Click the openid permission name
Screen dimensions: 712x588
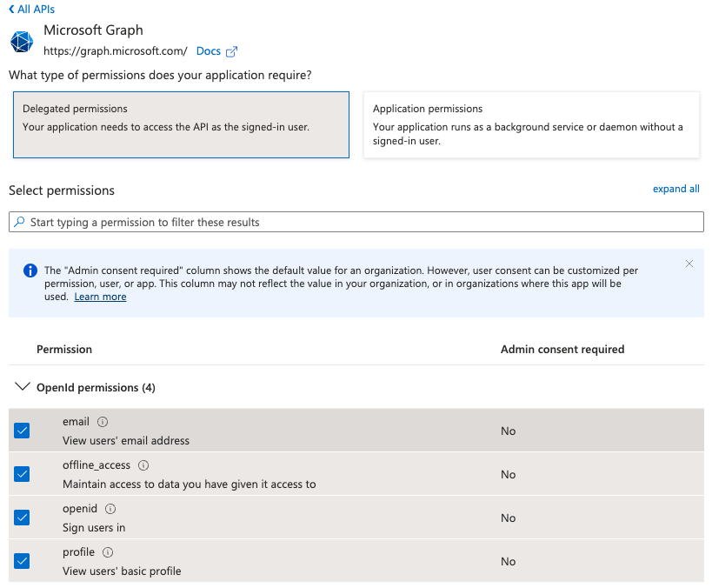pyautogui.click(x=80, y=509)
